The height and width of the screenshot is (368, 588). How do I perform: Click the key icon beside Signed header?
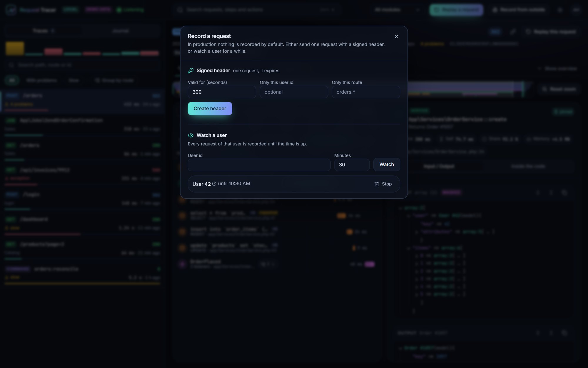(x=191, y=71)
